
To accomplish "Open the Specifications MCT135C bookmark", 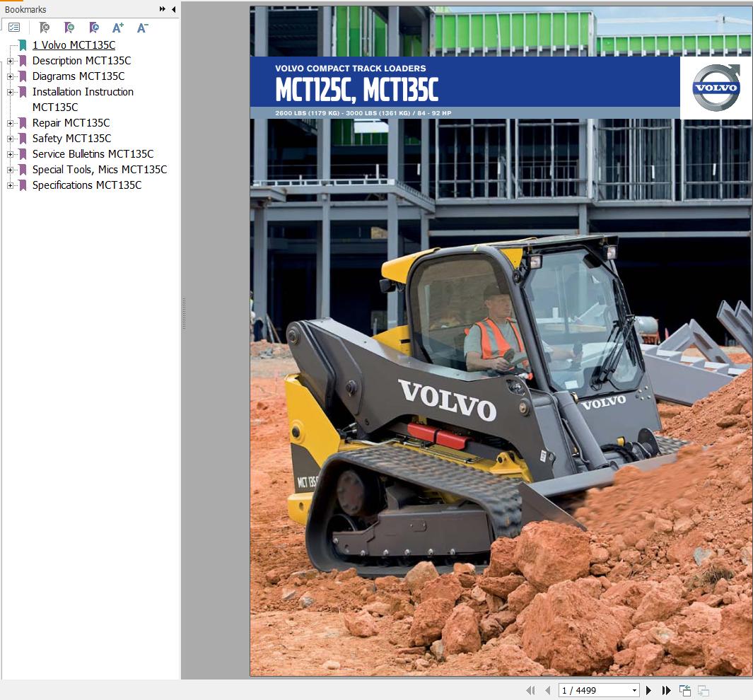I will 86,185.
